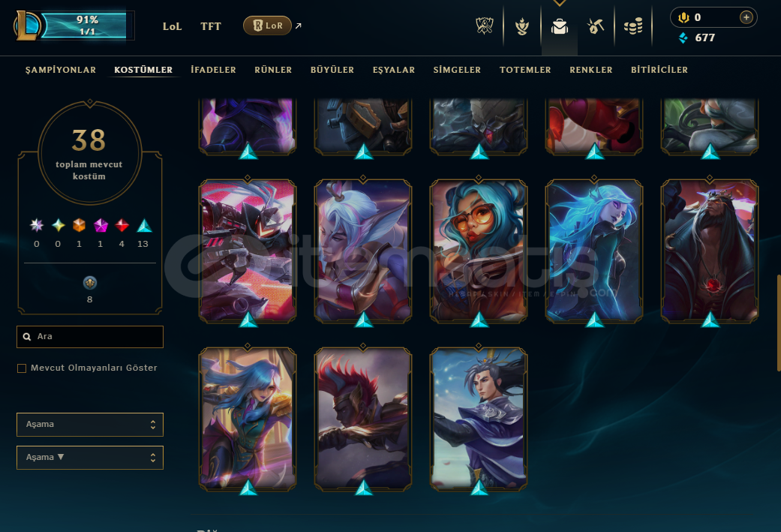Open the Clash trophy icon
The width and height of the screenshot is (781, 532).
484,26
